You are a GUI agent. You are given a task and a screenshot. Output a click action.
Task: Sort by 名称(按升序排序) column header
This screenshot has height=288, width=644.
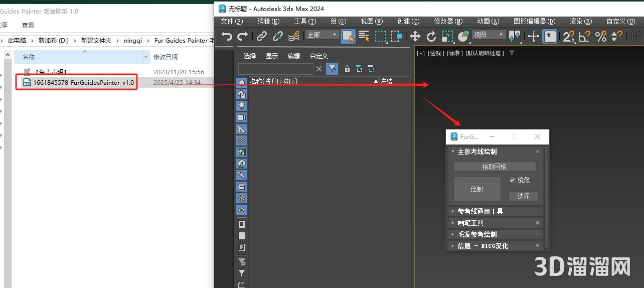pos(274,81)
